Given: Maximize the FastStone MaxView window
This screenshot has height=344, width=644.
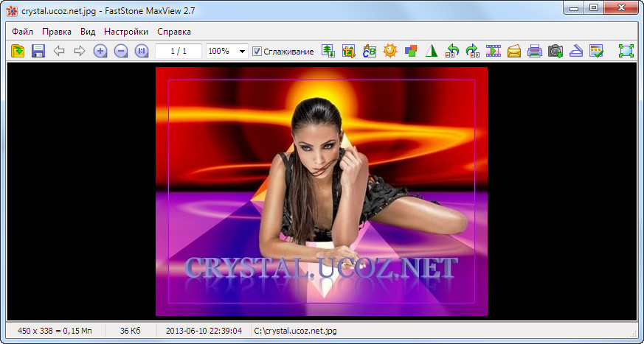Looking at the screenshot, I should click(594, 7).
